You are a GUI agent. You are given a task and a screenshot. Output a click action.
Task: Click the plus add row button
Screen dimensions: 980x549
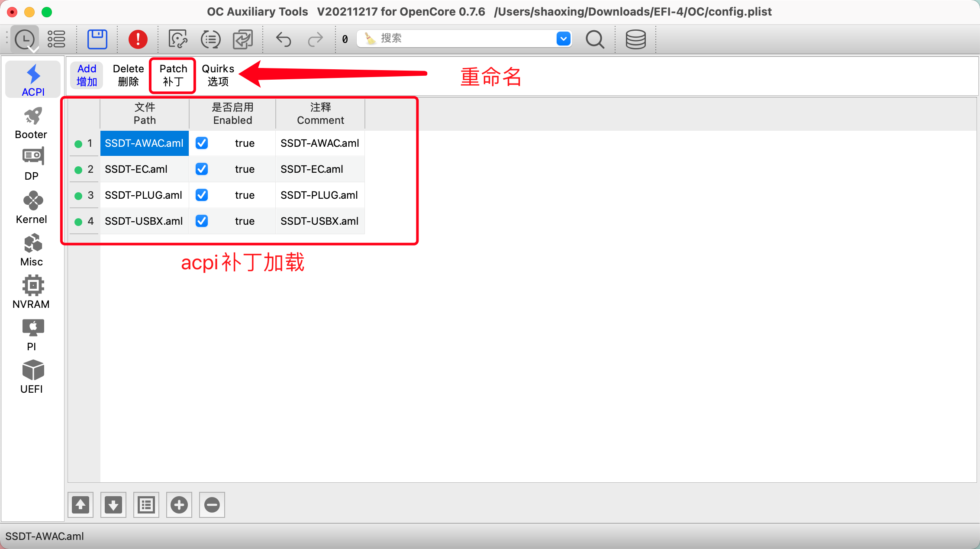pos(179,504)
